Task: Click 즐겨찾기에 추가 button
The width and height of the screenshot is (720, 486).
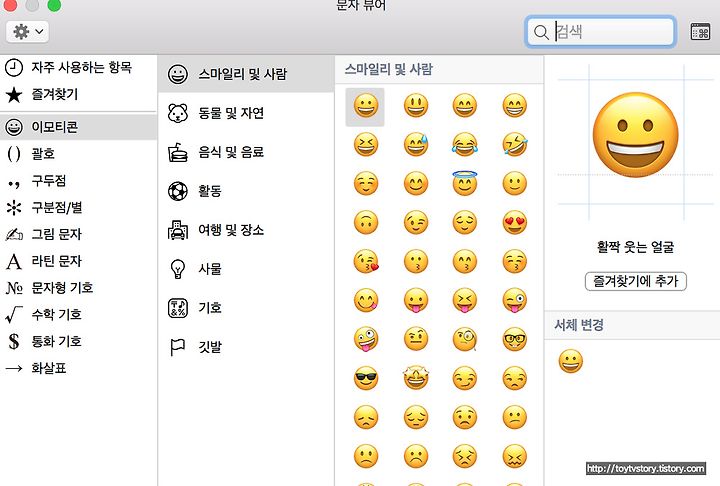Action: tap(636, 281)
